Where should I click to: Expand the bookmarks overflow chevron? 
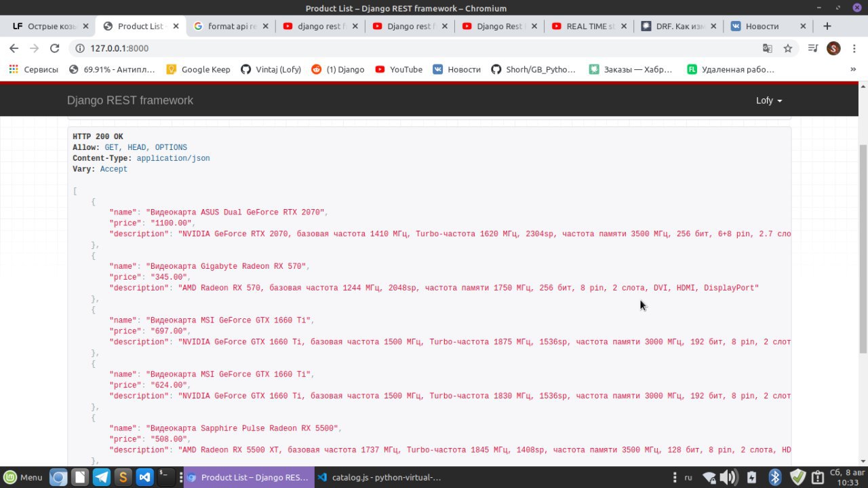(853, 69)
